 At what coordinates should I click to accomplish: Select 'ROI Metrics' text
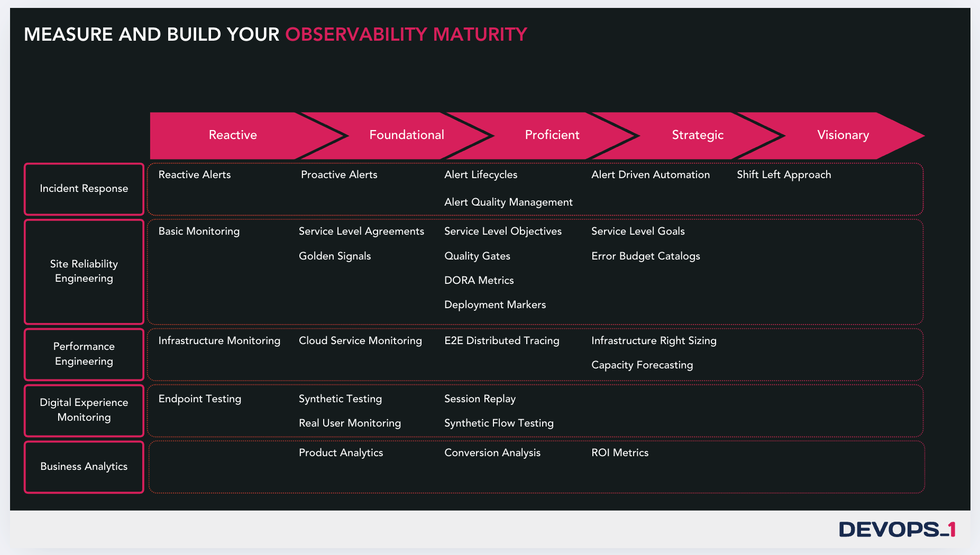(620, 453)
